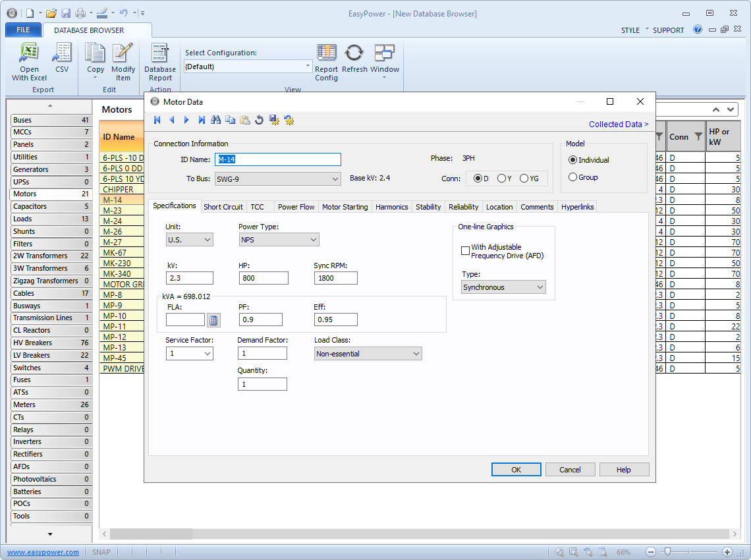
Task: Decrease zoom using the minus control
Action: 650,552
